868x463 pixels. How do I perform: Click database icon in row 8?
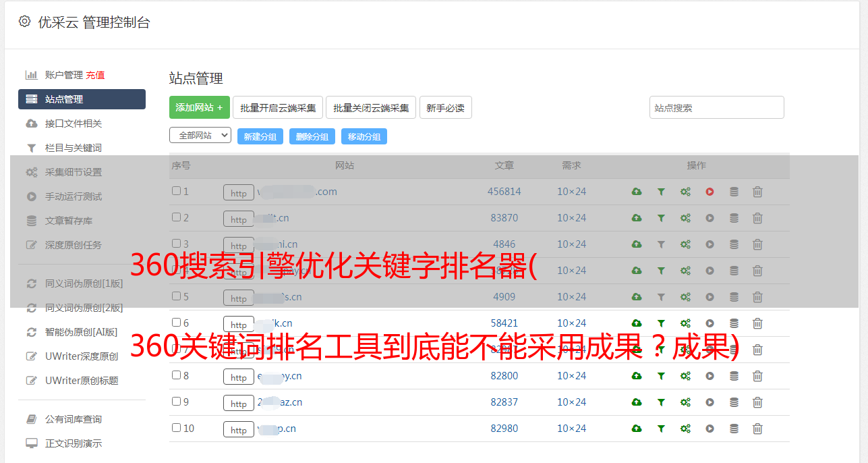(x=734, y=376)
